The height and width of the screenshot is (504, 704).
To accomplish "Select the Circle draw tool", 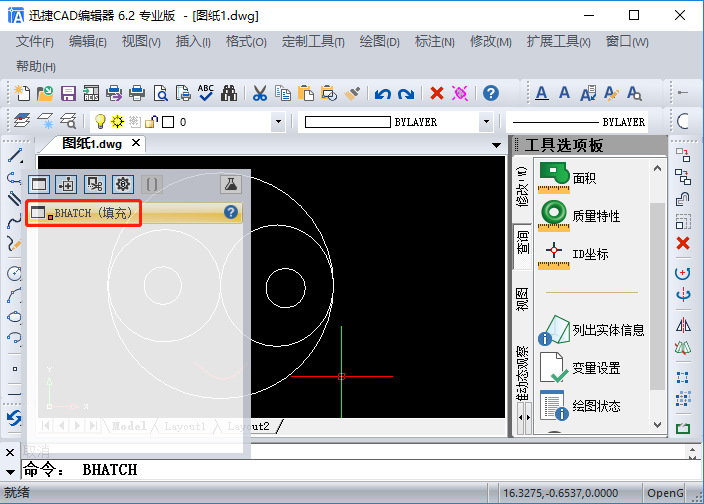I will [14, 273].
